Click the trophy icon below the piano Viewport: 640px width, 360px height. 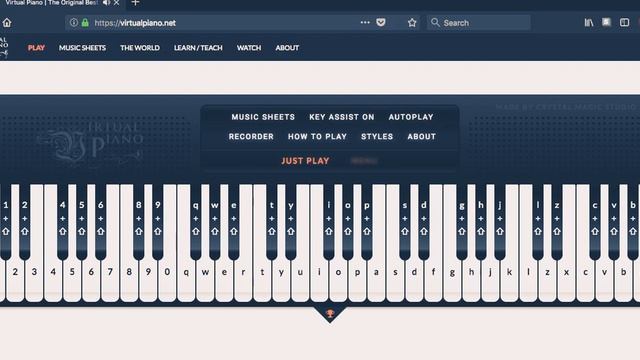pyautogui.click(x=330, y=313)
